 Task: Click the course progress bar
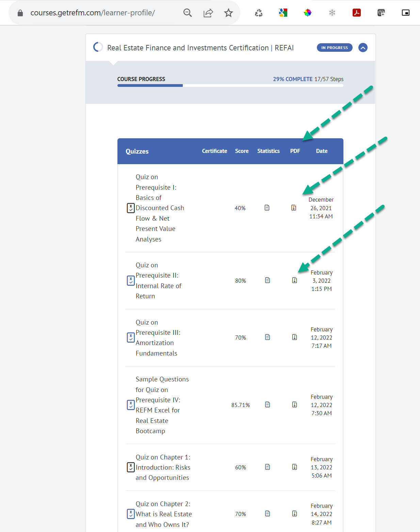[x=230, y=85]
